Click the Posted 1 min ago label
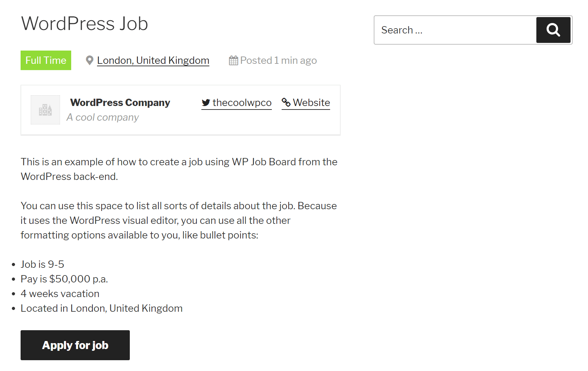This screenshot has width=588, height=371. click(278, 60)
